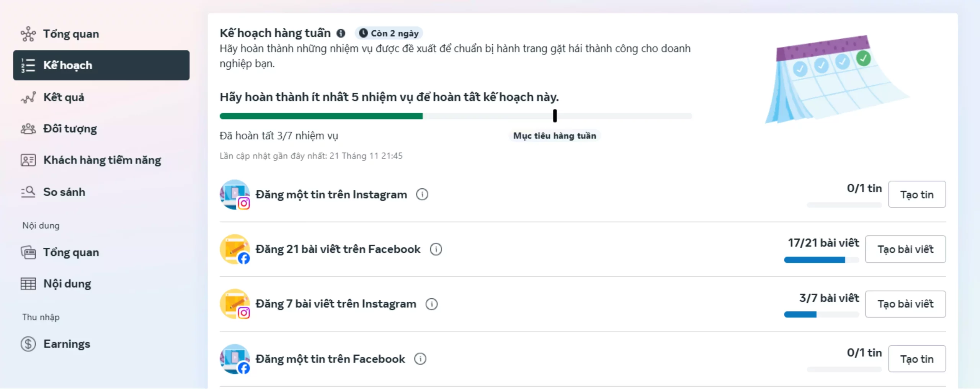The width and height of the screenshot is (980, 389).
Task: Click the Earnings dollar icon in sidebar
Action: point(28,344)
